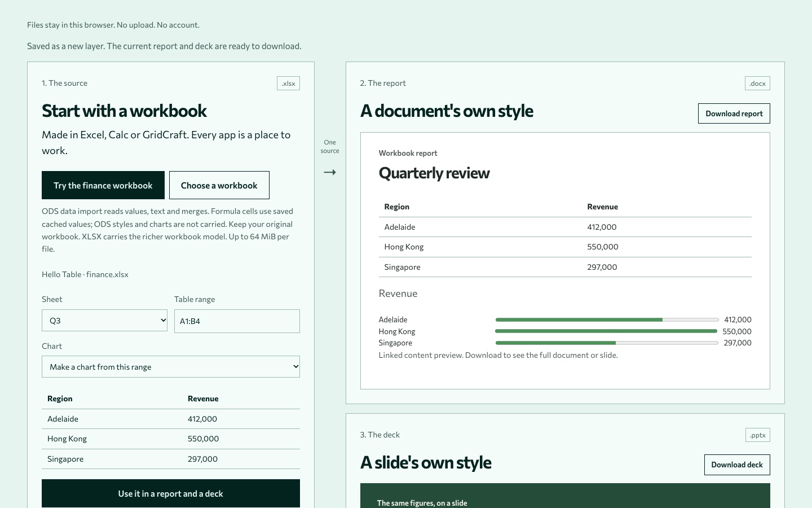The width and height of the screenshot is (812, 508).
Task: Click 412,000 value in source table
Action: (202, 419)
